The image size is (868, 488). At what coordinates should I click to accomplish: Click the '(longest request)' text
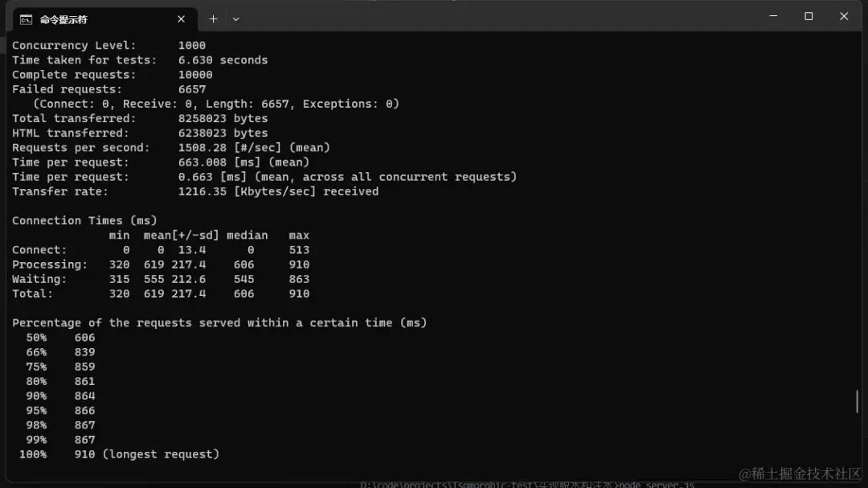coord(161,454)
